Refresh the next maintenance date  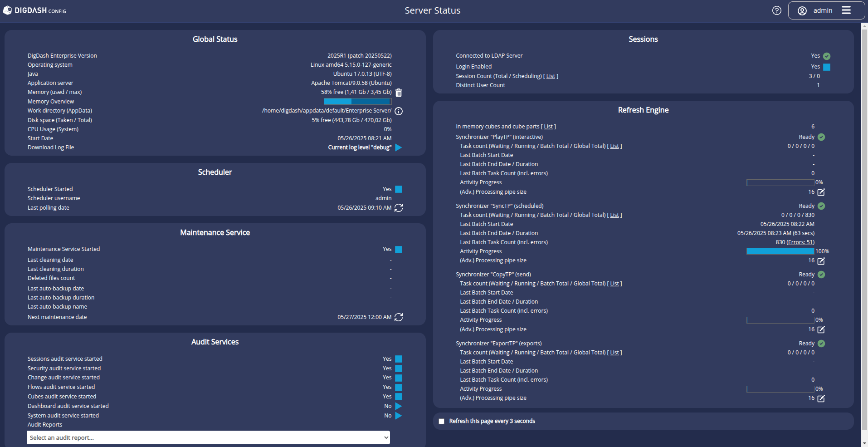coord(399,317)
